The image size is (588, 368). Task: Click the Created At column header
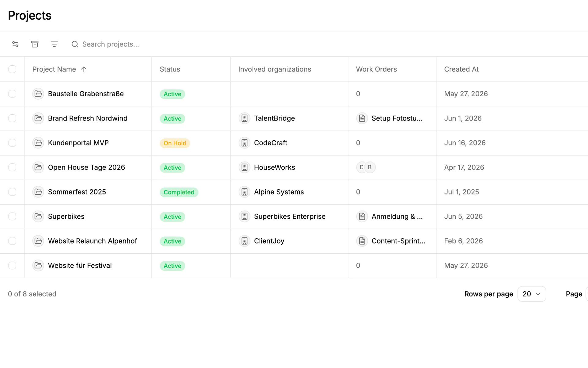462,69
